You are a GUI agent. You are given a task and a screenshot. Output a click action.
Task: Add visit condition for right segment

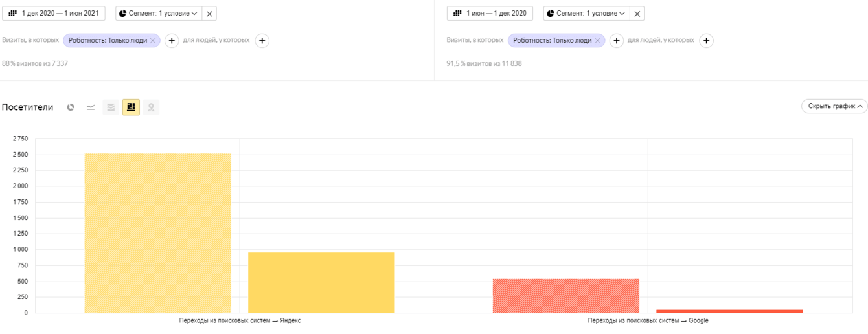tap(617, 41)
